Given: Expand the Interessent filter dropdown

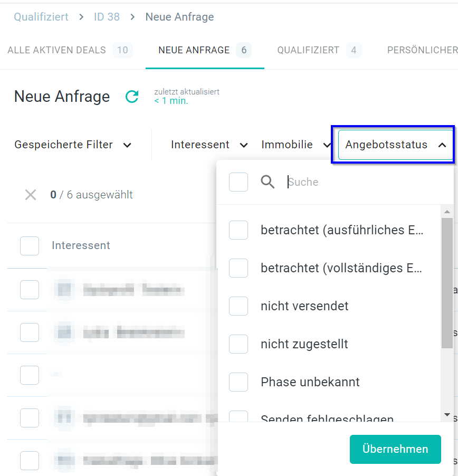Looking at the screenshot, I should click(209, 145).
